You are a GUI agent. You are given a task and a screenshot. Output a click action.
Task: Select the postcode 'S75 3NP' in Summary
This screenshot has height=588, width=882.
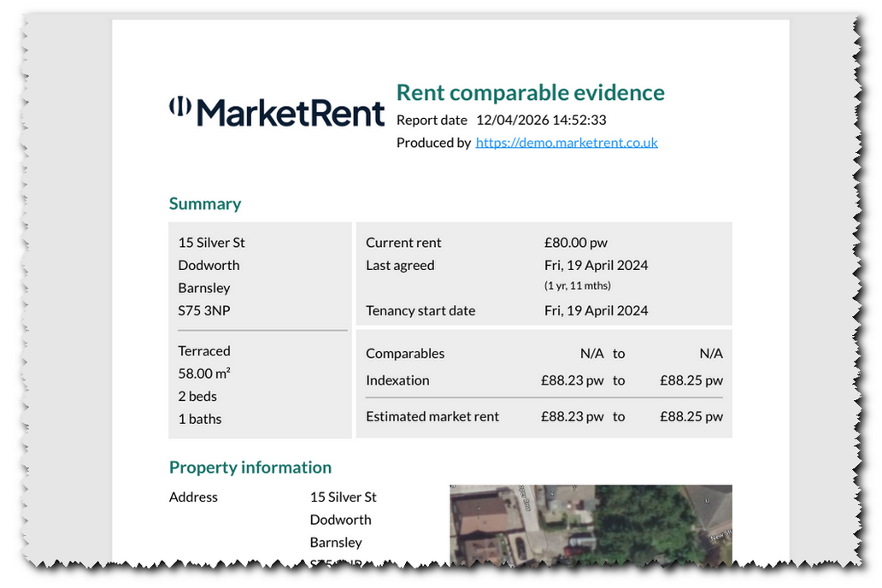pyautogui.click(x=204, y=310)
